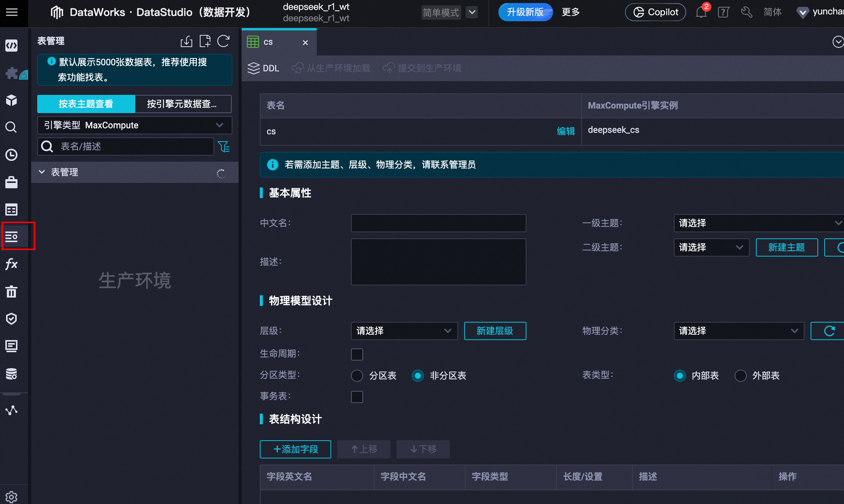The image size is (844, 504).
Task: Toggle the 事务表 checkbox
Action: pyautogui.click(x=357, y=397)
